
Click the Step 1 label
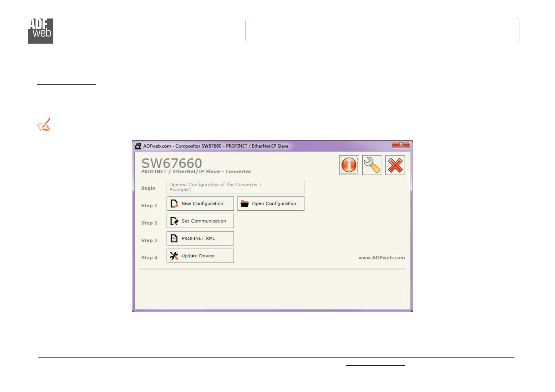[x=149, y=205]
